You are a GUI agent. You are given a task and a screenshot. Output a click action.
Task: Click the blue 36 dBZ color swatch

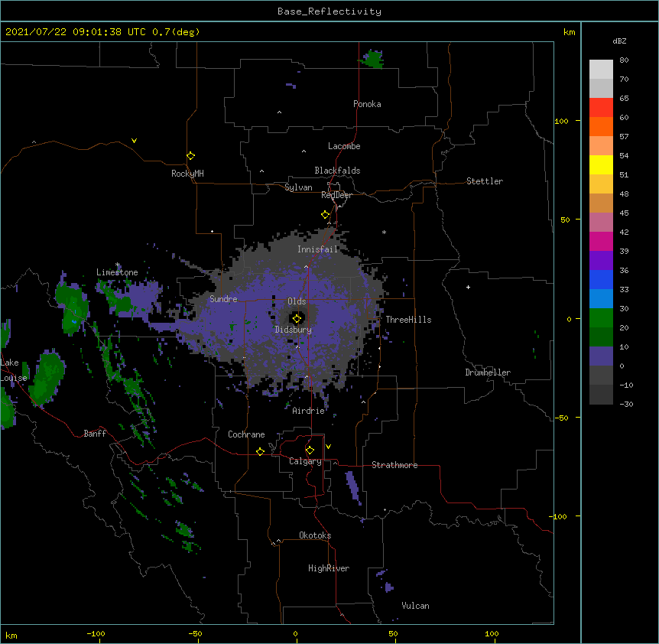click(601, 279)
